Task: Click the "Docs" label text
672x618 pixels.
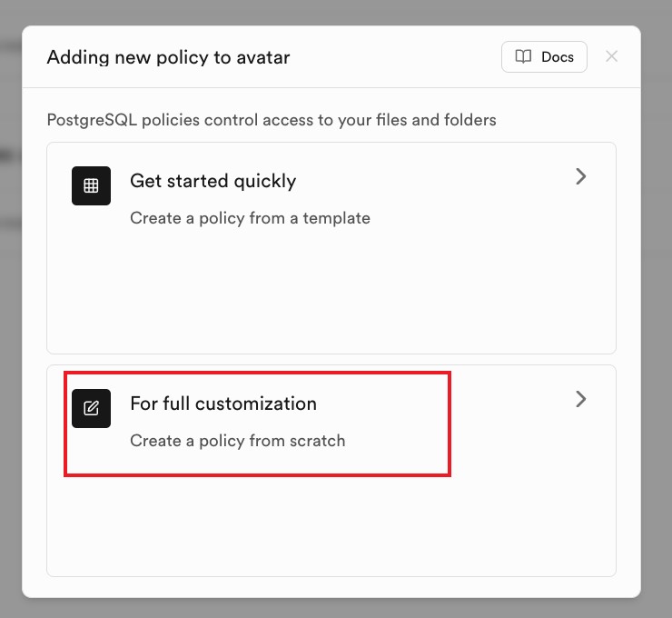Action: pyautogui.click(x=558, y=56)
